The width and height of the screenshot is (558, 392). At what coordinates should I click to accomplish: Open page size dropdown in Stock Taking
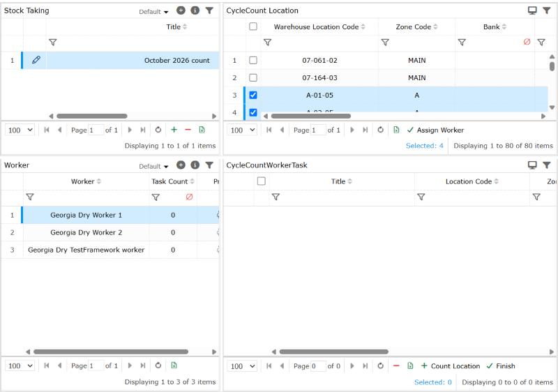coord(20,130)
